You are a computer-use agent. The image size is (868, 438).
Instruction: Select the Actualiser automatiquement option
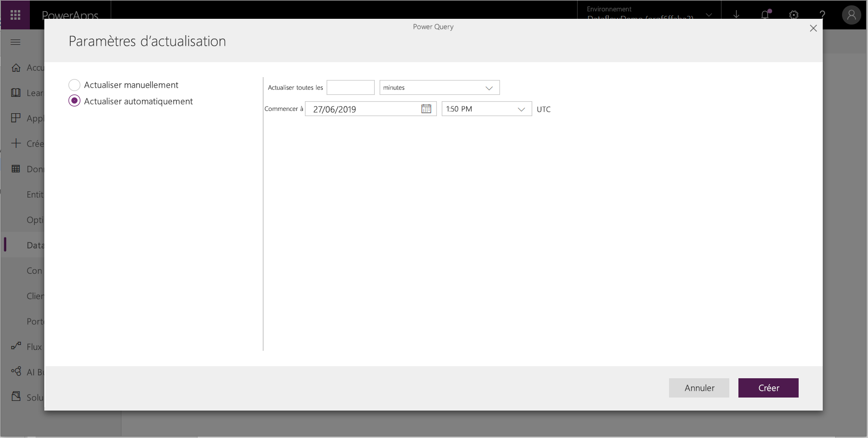point(75,101)
